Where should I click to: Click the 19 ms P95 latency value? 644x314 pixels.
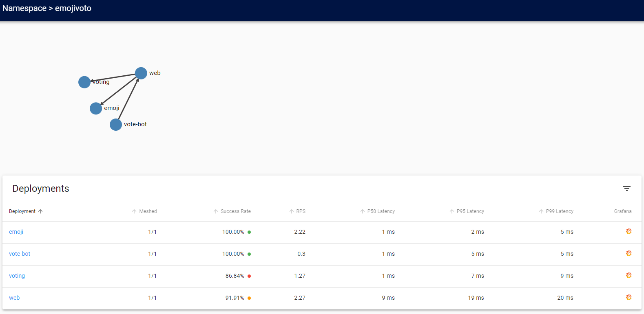476,298
